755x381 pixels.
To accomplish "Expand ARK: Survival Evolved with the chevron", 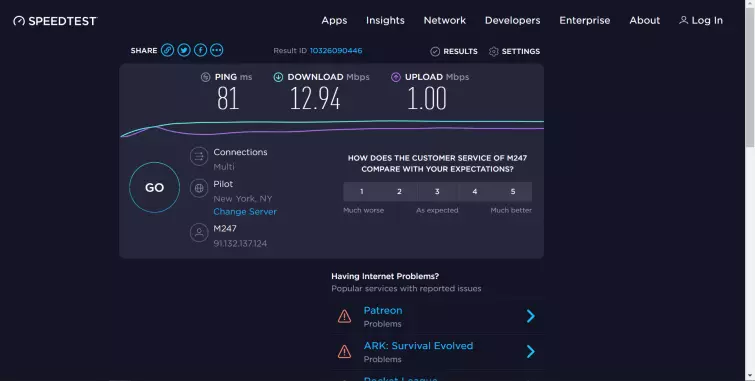I will [x=531, y=352].
